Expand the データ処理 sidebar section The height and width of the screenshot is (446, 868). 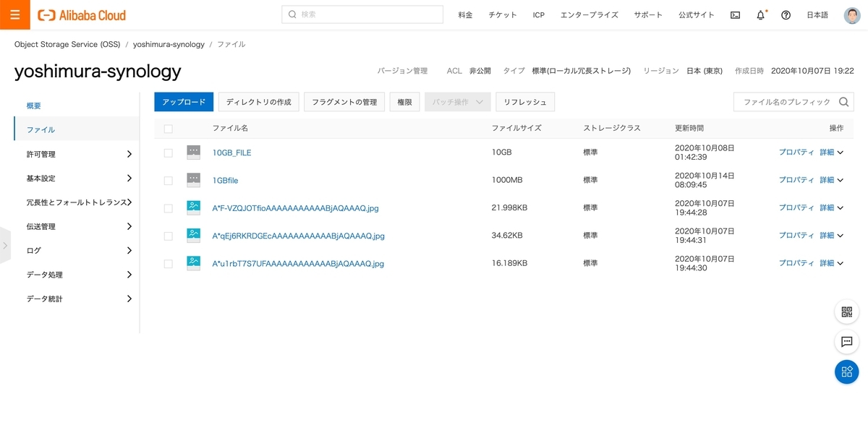coord(77,275)
